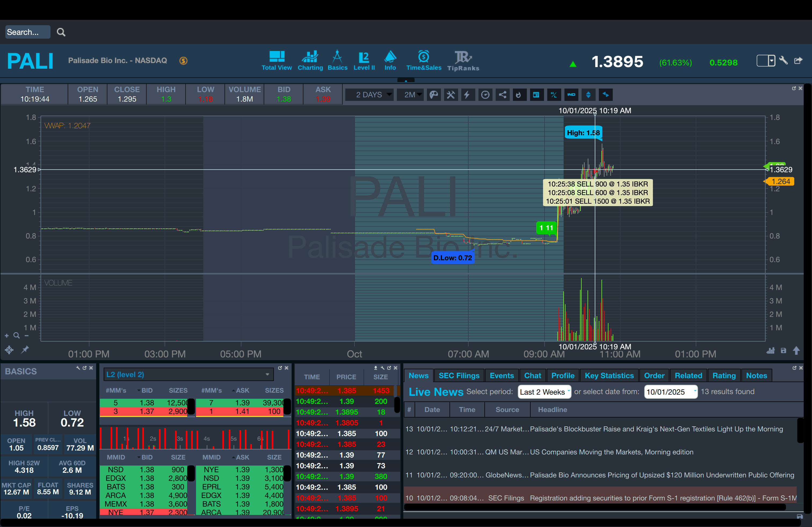Open Palisade's Blockbuster Raise news headline
812x527 pixels.
click(656, 429)
